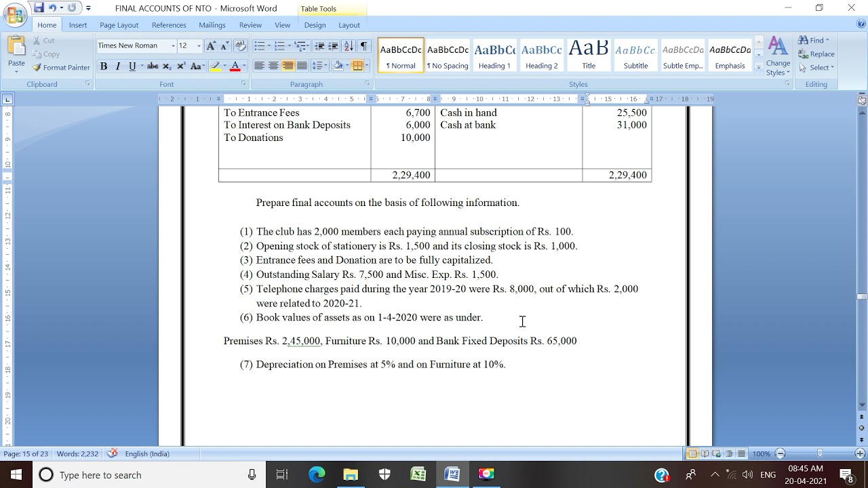Increase paragraph indent
This screenshot has width=868, height=488.
(x=333, y=45)
